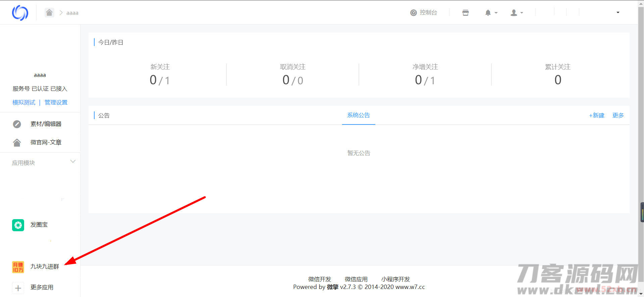
Task: Click 更多 to view more announcements
Action: pos(618,115)
